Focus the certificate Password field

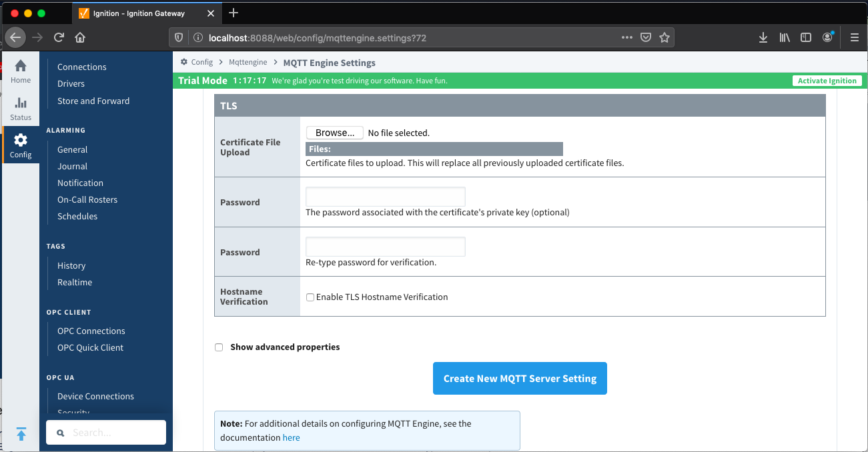coord(386,197)
